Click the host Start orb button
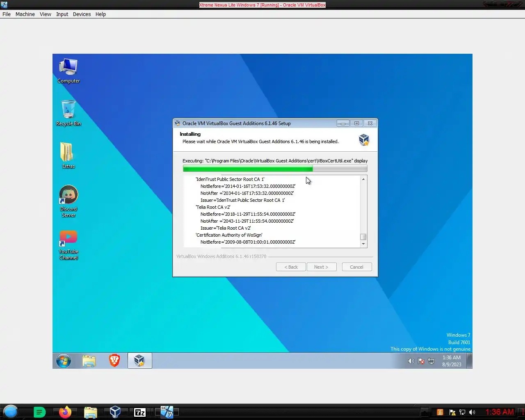The width and height of the screenshot is (525, 420). click(11, 411)
